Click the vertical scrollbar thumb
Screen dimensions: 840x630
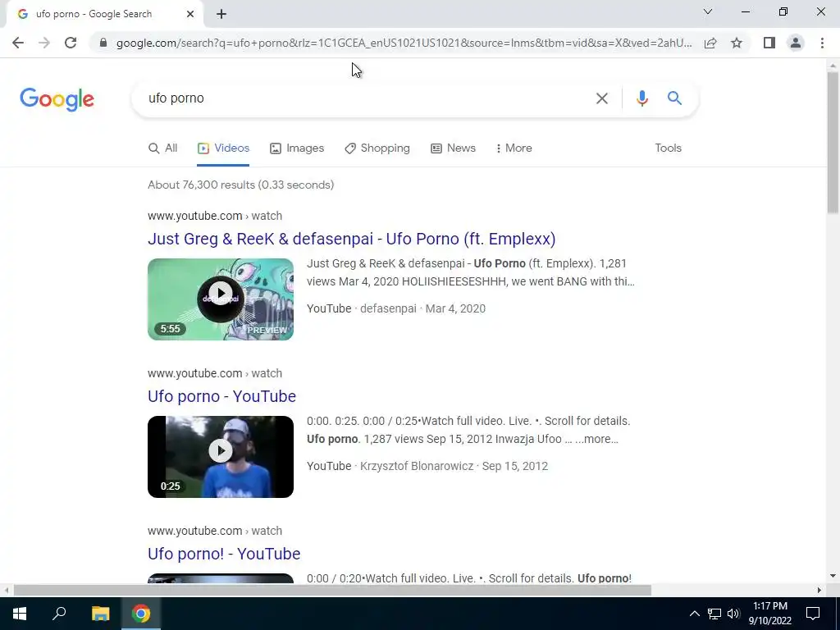(833, 143)
